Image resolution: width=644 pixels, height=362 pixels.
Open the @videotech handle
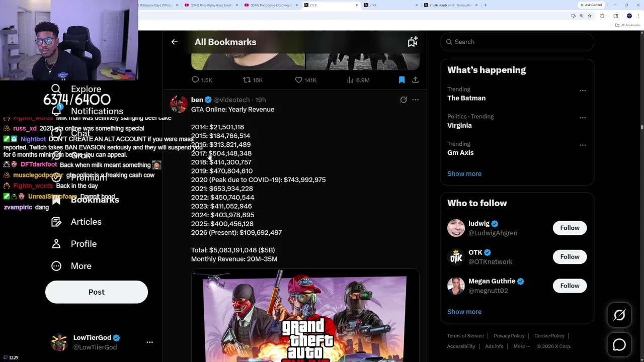(232, 100)
